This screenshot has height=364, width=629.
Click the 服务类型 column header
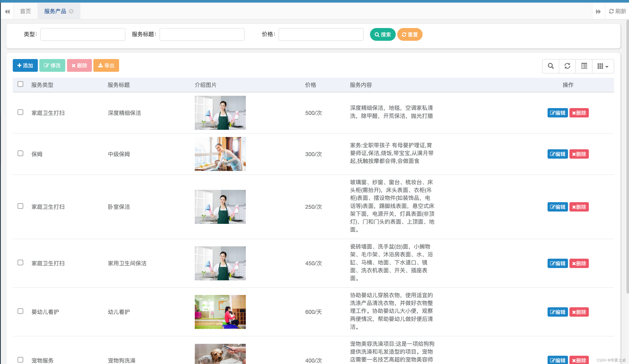click(x=42, y=85)
